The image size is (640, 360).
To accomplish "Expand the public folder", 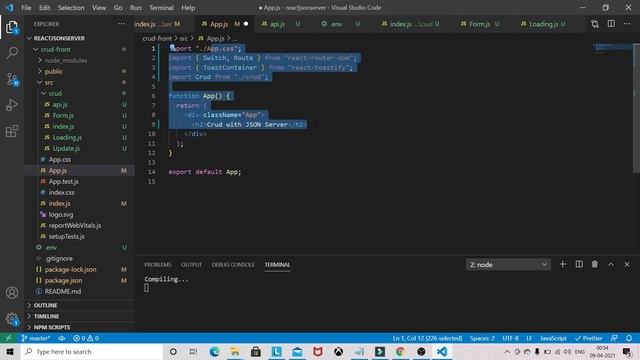I will coord(80,71).
